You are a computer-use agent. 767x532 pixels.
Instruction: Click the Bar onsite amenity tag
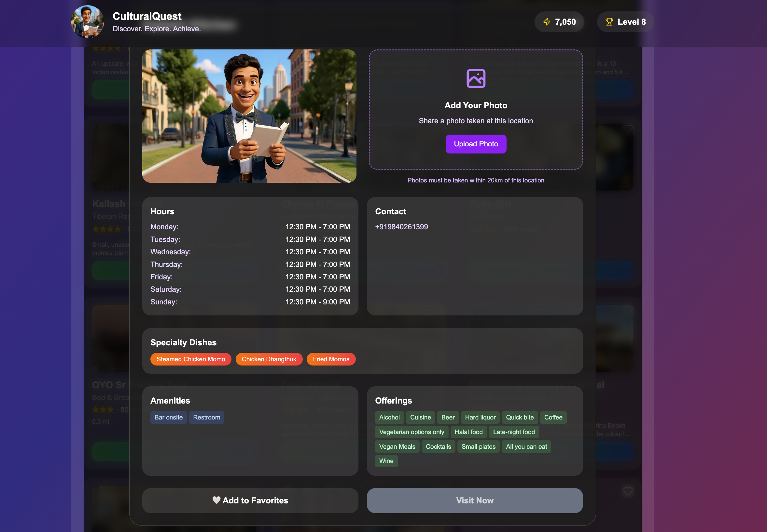click(x=168, y=417)
